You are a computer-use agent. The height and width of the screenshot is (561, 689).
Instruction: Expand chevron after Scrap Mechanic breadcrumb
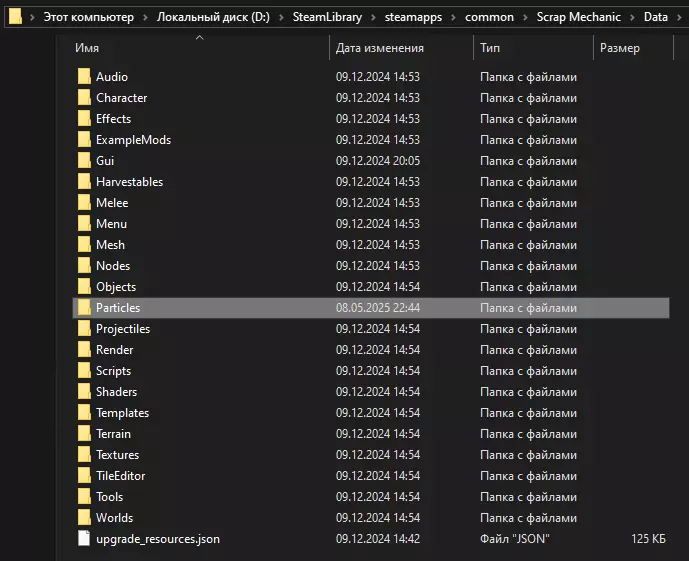pyautogui.click(x=632, y=18)
